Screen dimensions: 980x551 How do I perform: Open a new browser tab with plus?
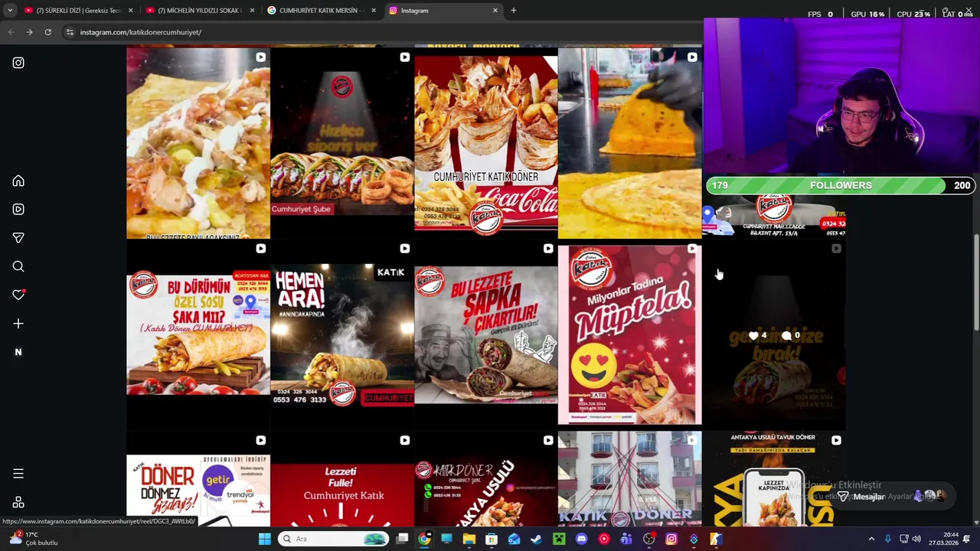pos(514,11)
